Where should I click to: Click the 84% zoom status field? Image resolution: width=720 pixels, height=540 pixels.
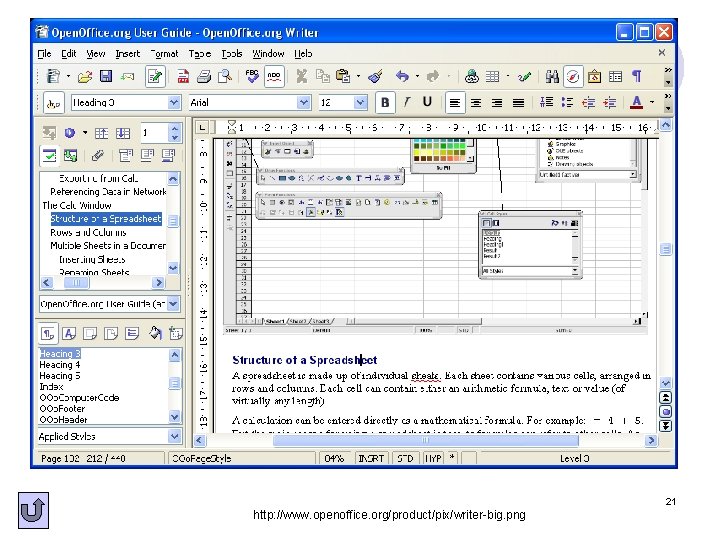(x=334, y=458)
